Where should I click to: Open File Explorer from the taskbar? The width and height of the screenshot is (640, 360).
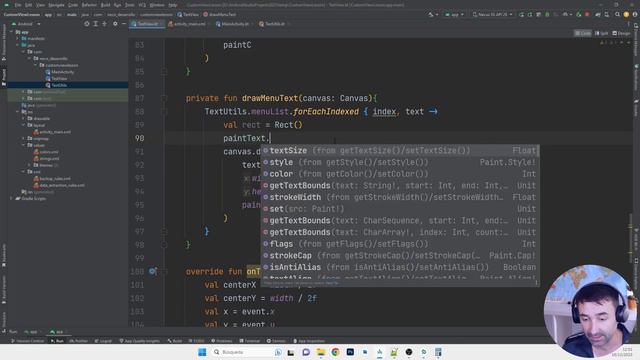coord(321,352)
